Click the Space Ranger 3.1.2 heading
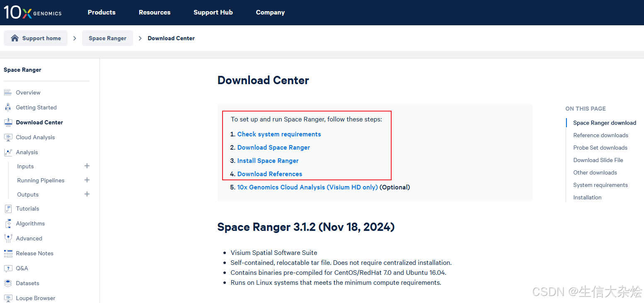This screenshot has width=644, height=303. click(x=306, y=227)
